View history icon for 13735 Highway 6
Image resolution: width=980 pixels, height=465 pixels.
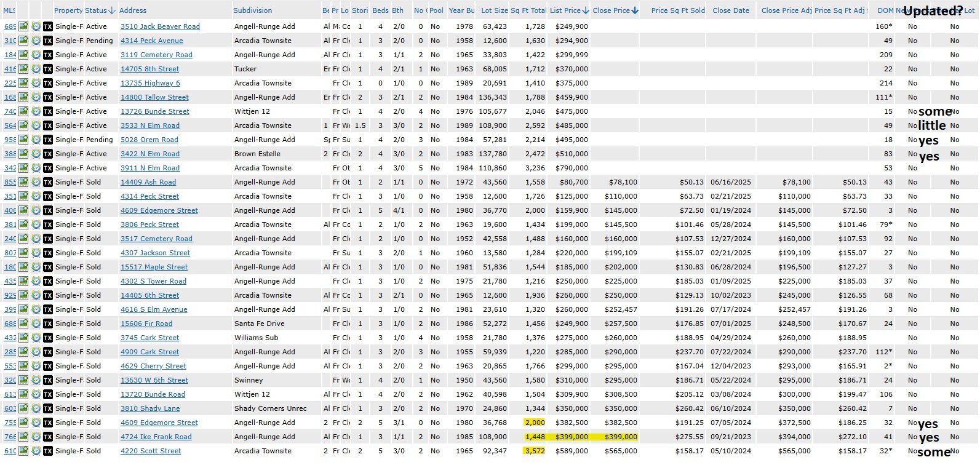(36, 83)
